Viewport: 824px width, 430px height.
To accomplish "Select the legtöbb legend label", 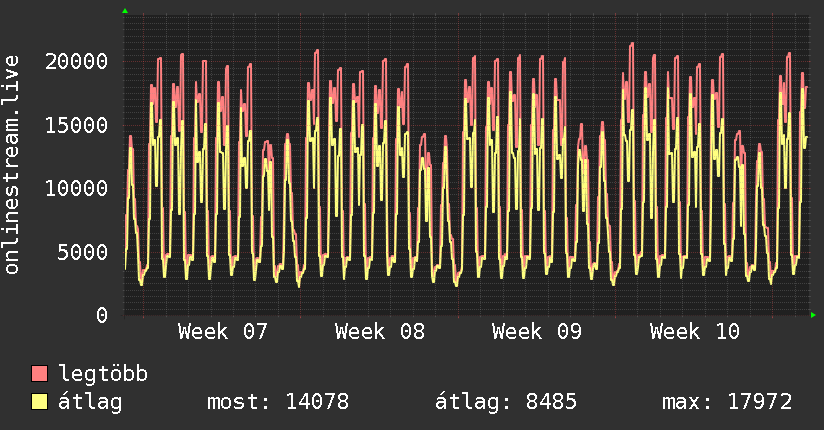I will coord(103,374).
